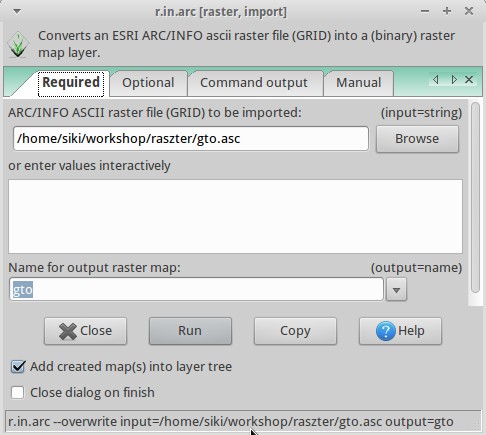
Task: Show the Command output tab
Action: (x=254, y=83)
